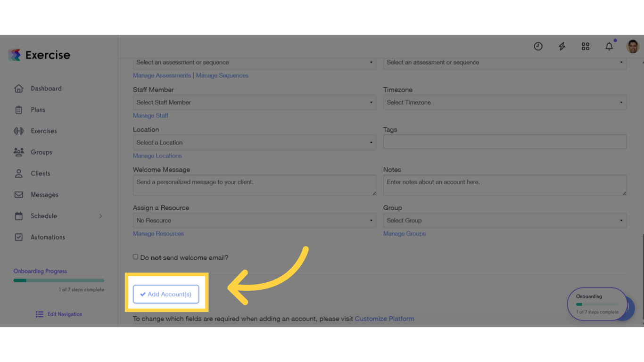Open the Select Staff Member dropdown

pyautogui.click(x=254, y=102)
